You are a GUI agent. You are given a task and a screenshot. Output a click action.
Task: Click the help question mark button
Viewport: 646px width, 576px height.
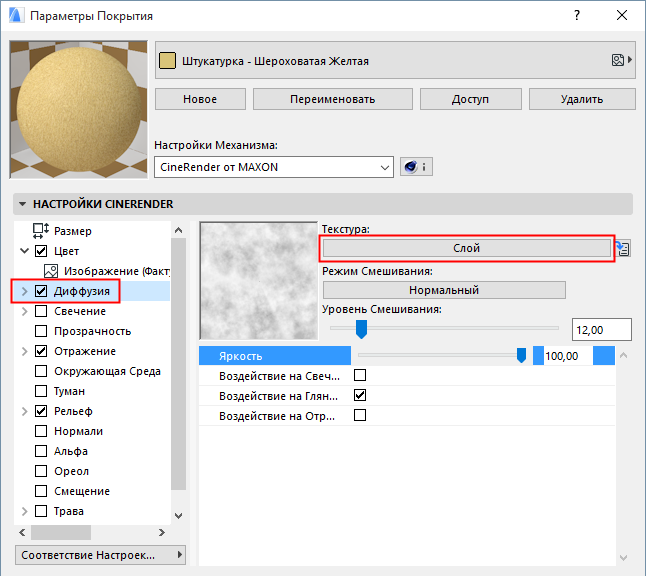[577, 15]
